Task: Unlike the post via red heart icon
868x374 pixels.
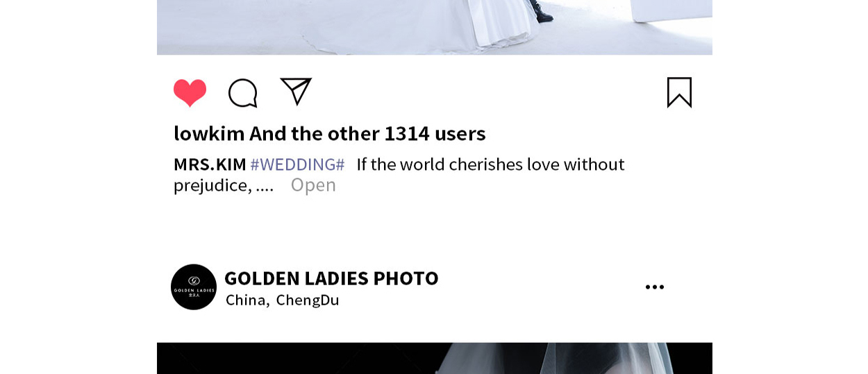Action: click(190, 93)
